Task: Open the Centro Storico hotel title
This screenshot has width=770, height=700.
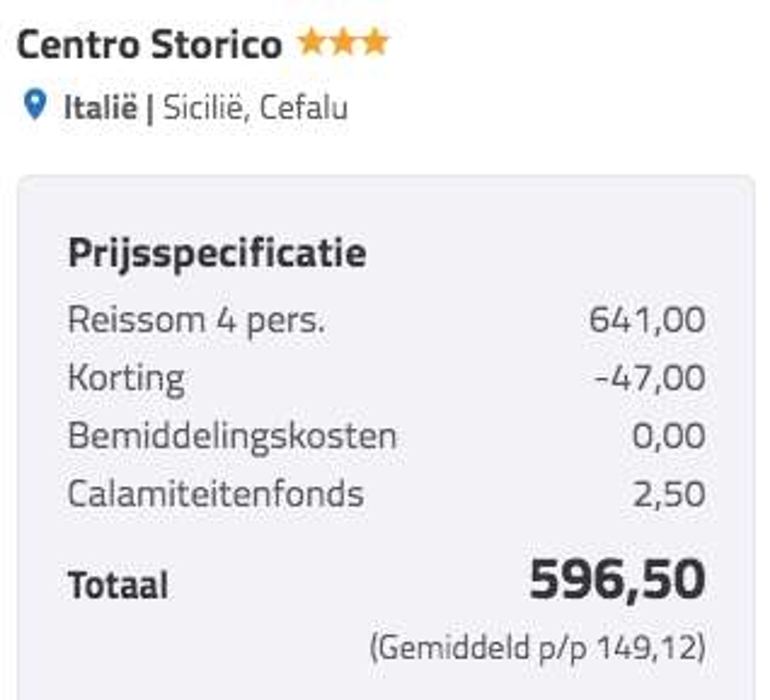Action: pos(149,45)
